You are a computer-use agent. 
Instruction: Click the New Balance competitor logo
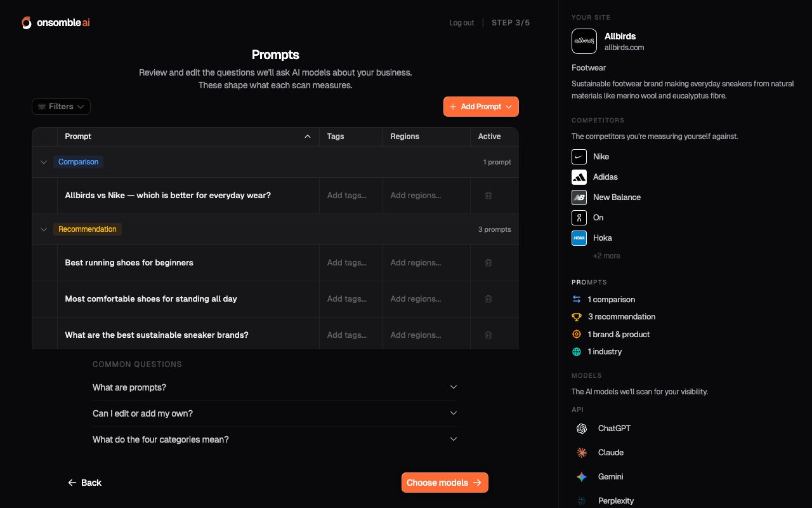[579, 197]
